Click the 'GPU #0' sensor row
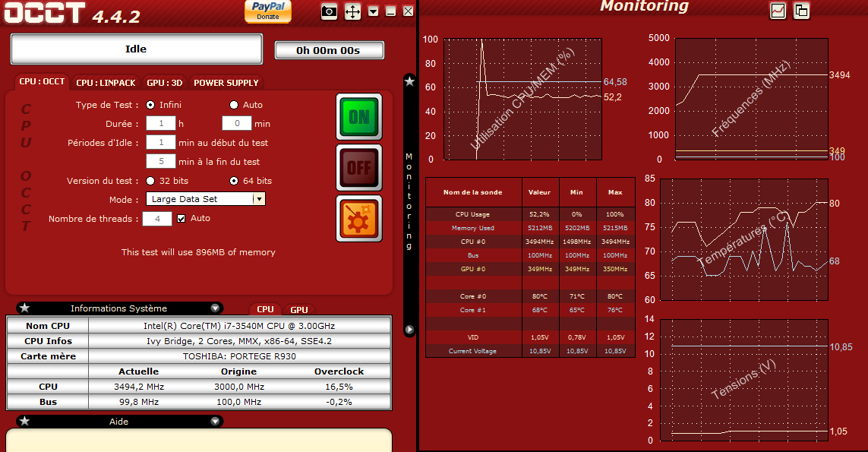The height and width of the screenshot is (452, 868). coord(530,269)
